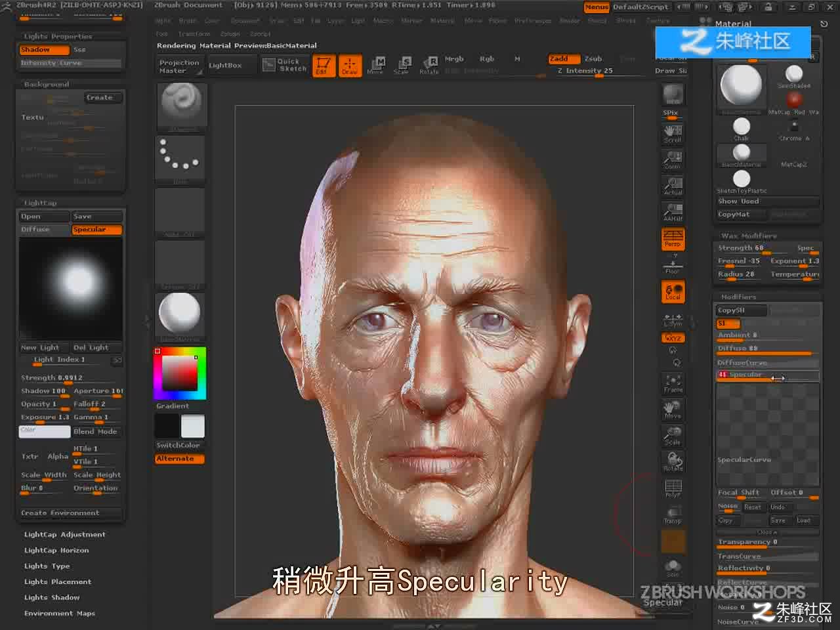Open Quick Sketch
This screenshot has width=840, height=630.
tap(285, 65)
